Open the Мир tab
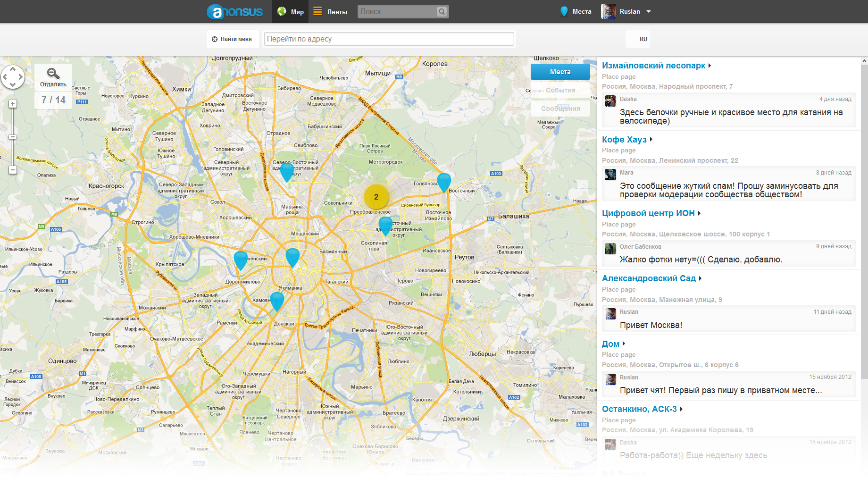Image resolution: width=868 pixels, height=478 pixels. coord(291,12)
